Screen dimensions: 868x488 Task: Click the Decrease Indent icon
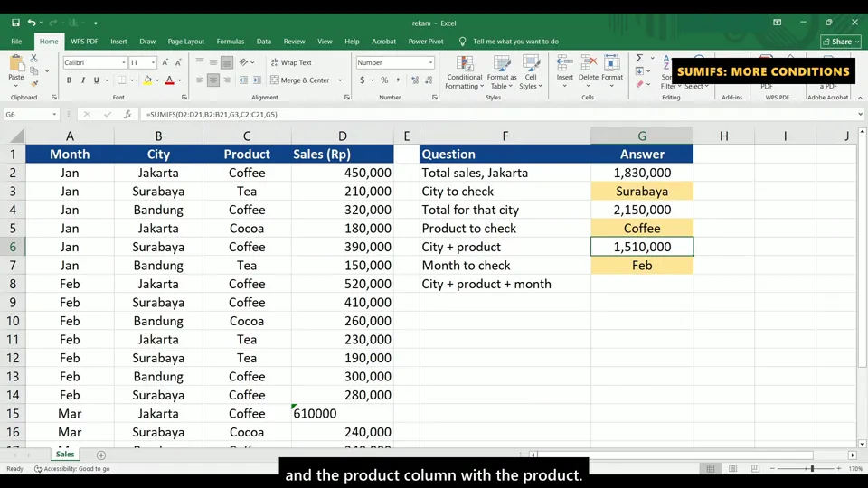pos(243,80)
